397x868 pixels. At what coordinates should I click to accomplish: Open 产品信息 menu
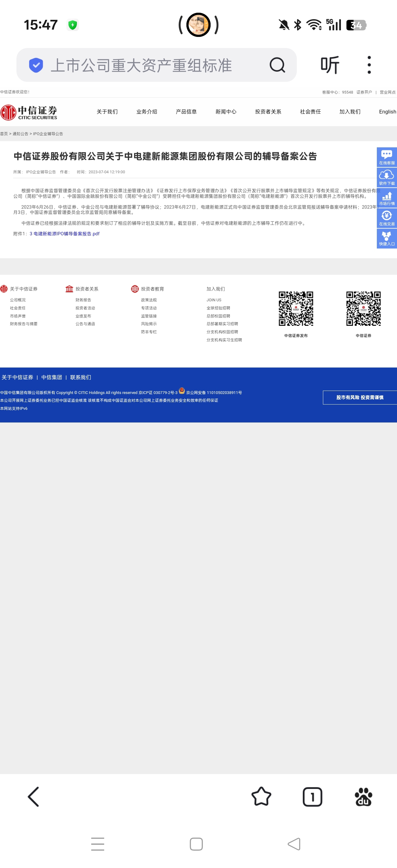click(x=186, y=112)
